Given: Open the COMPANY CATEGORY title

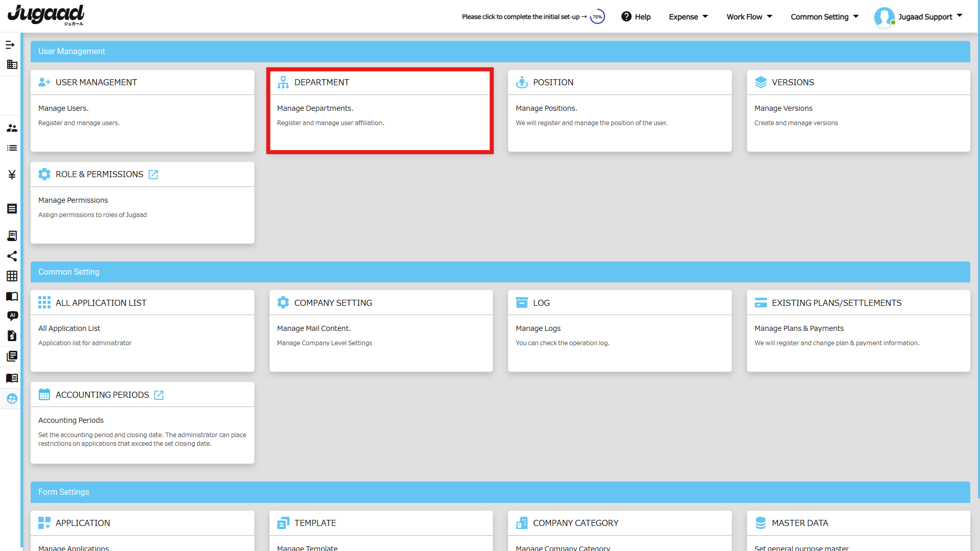Looking at the screenshot, I should 576,523.
